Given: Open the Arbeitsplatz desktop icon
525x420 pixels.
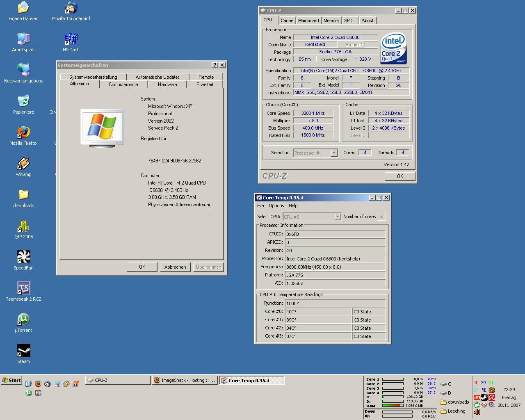Looking at the screenshot, I should 23,43.
